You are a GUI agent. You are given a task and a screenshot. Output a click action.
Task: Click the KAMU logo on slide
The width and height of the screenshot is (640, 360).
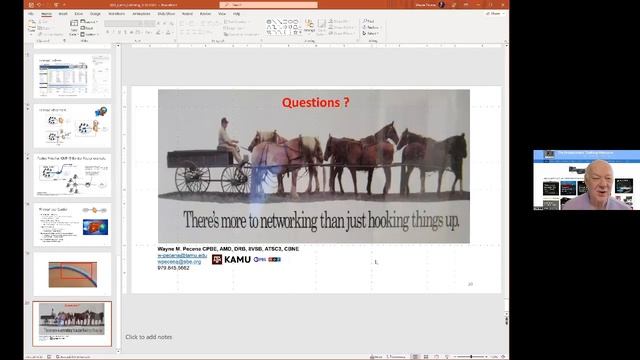[231, 259]
